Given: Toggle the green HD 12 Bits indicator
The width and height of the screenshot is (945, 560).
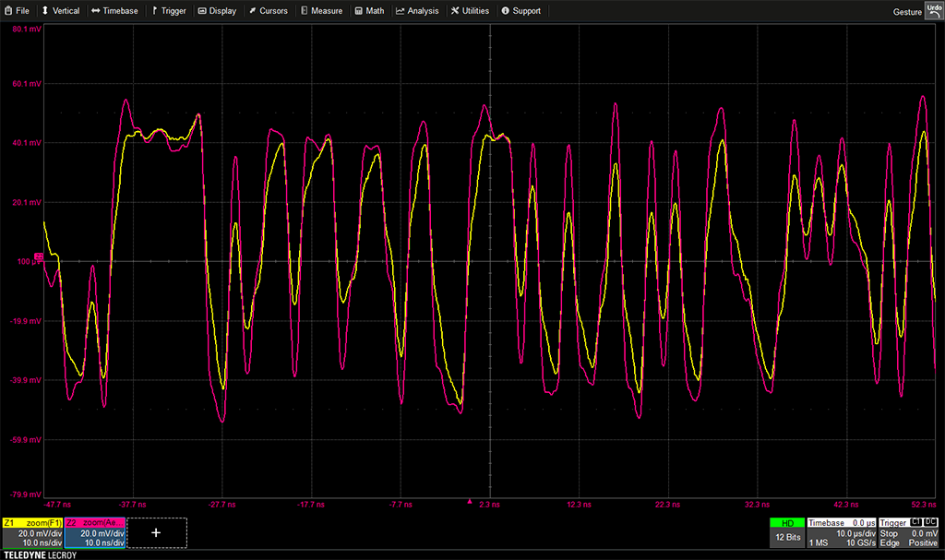Looking at the screenshot, I should tap(786, 532).
